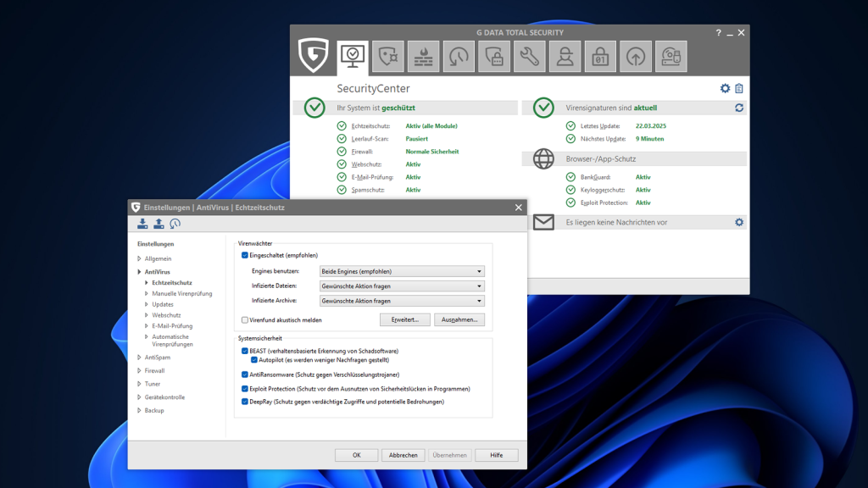868x488 pixels.
Task: Open the Firewall brick wall icon tab
Action: point(424,57)
